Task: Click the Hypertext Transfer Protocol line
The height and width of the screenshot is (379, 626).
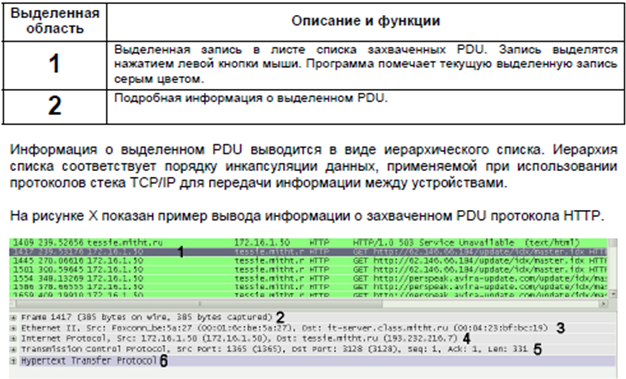Action: 317,361
